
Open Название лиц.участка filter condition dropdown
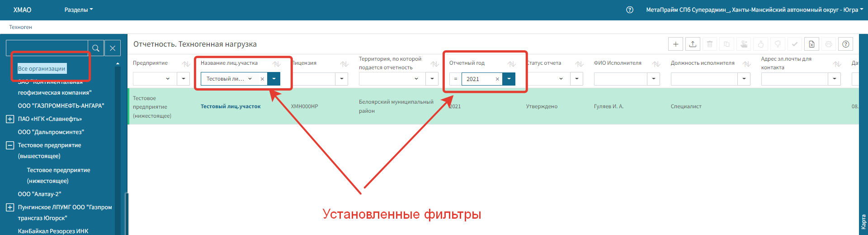pyautogui.click(x=274, y=79)
